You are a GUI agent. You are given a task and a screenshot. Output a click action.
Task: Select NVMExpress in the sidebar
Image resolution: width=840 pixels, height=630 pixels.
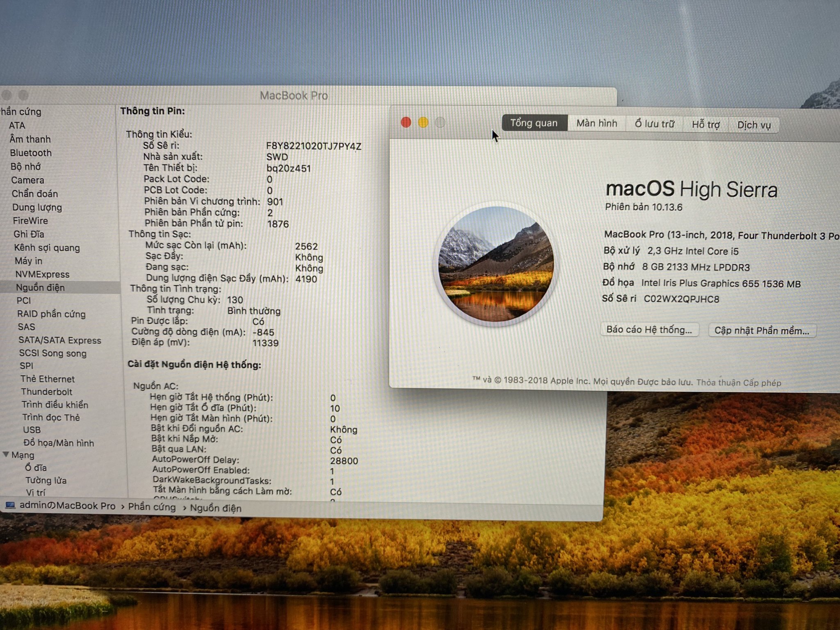coord(42,274)
